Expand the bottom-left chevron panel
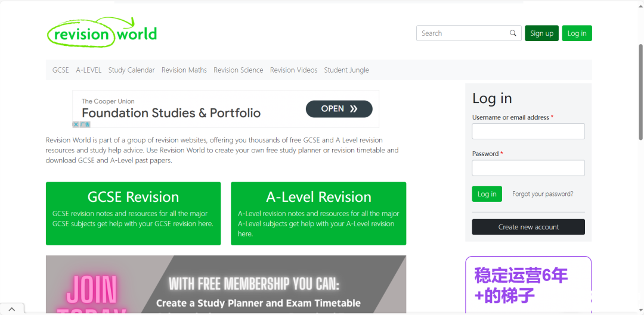 tap(12, 309)
